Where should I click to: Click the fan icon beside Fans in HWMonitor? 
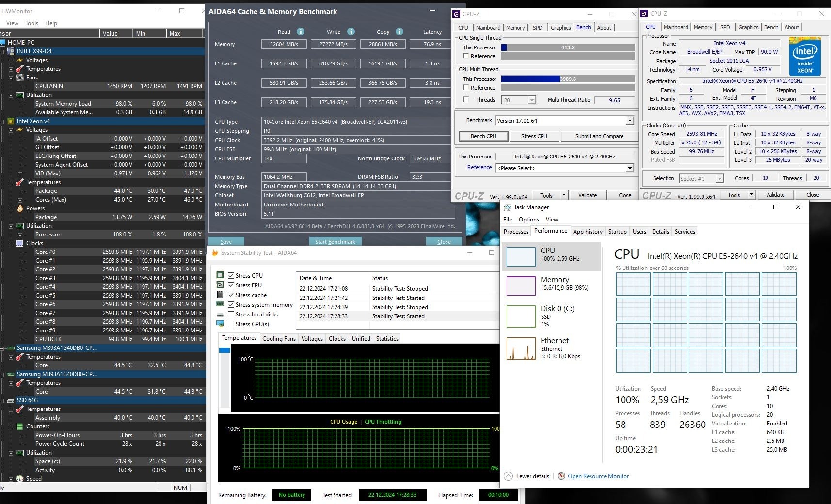coord(20,78)
